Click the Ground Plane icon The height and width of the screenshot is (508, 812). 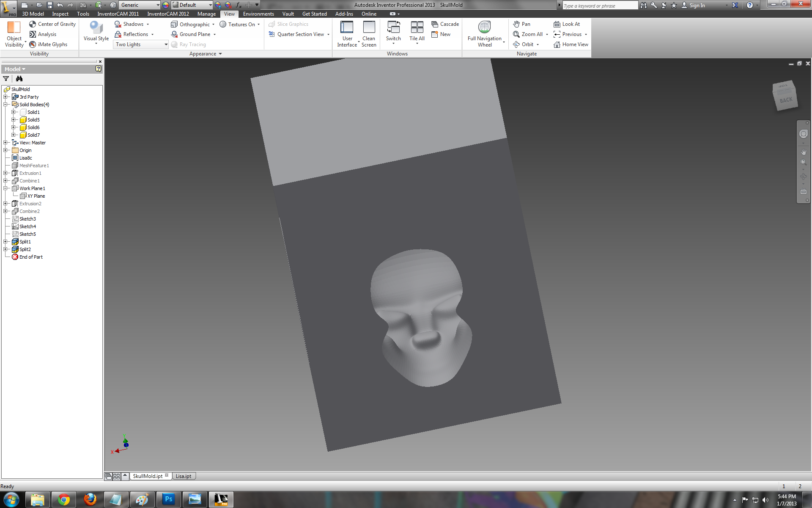pyautogui.click(x=174, y=34)
